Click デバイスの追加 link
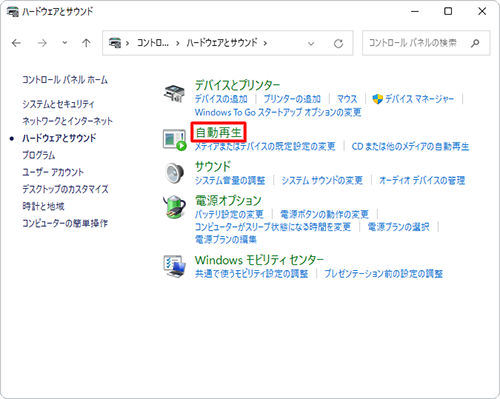The width and height of the screenshot is (500, 399). point(221,99)
